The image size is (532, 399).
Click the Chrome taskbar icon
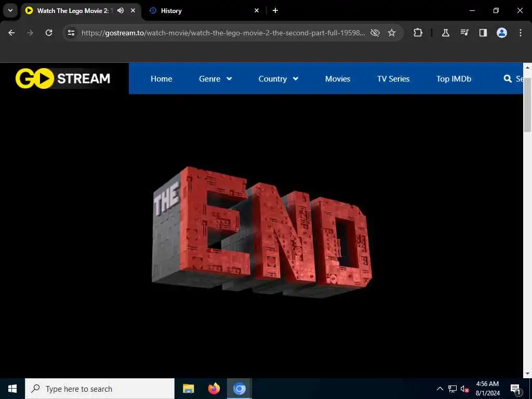point(239,389)
